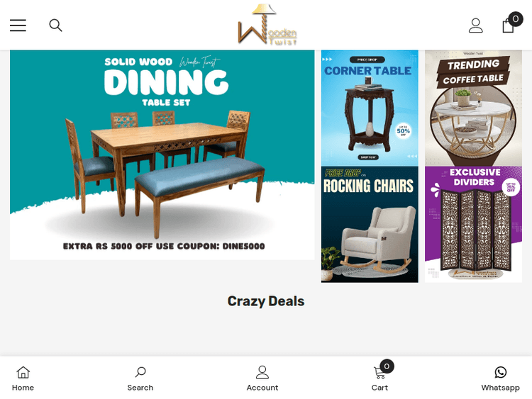Click the Crazy Deals heading
Viewport: 532px width, 399px height.
(266, 301)
